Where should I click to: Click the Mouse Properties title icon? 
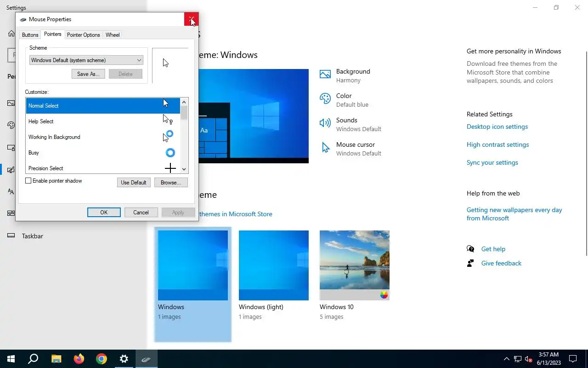tap(23, 19)
